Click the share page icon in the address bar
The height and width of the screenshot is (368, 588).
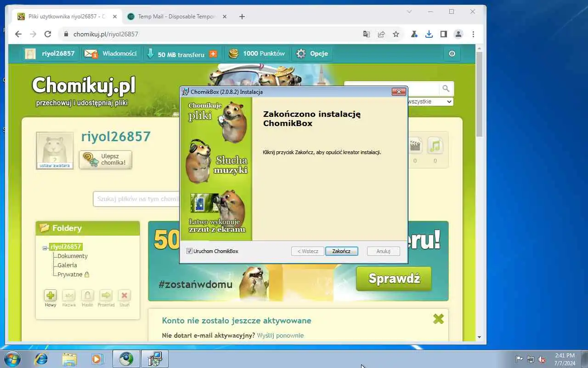coord(381,34)
